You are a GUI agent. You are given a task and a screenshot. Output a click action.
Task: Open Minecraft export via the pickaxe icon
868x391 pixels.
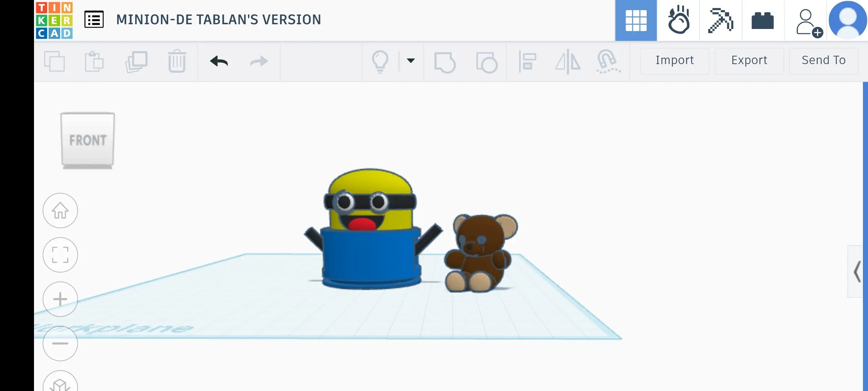coord(720,21)
